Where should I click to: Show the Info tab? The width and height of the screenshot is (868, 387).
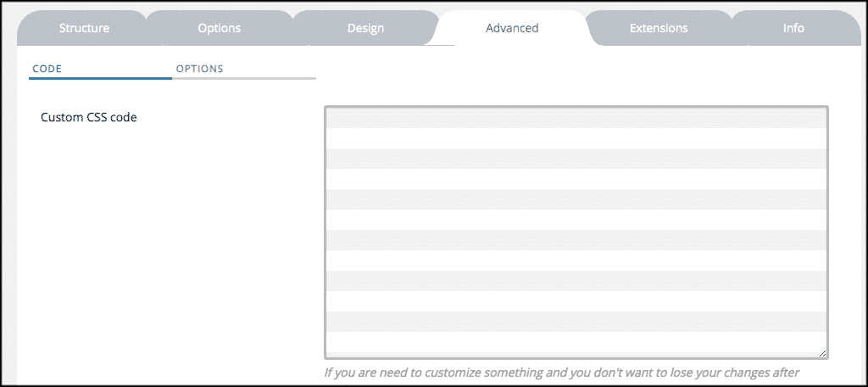[x=793, y=28]
